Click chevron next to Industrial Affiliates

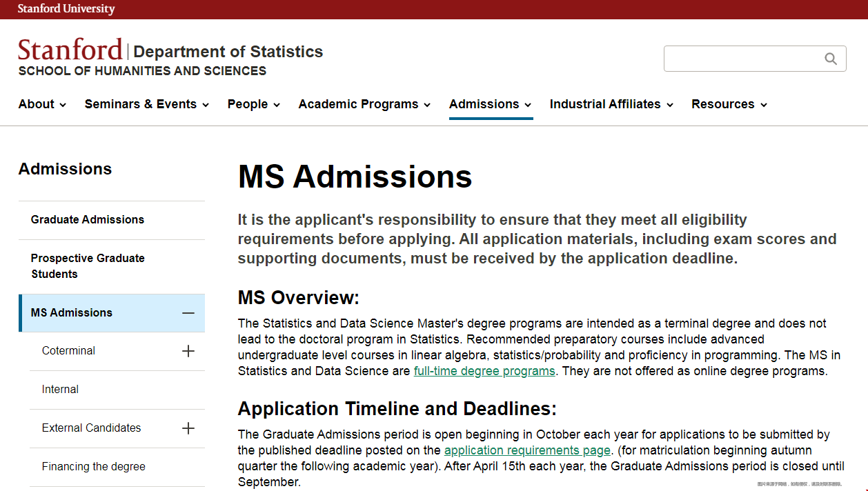(670, 106)
